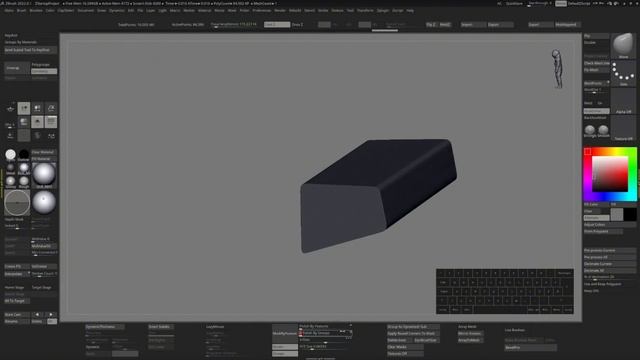Select the white flat material sphere
640x360 pixels.
11,154
